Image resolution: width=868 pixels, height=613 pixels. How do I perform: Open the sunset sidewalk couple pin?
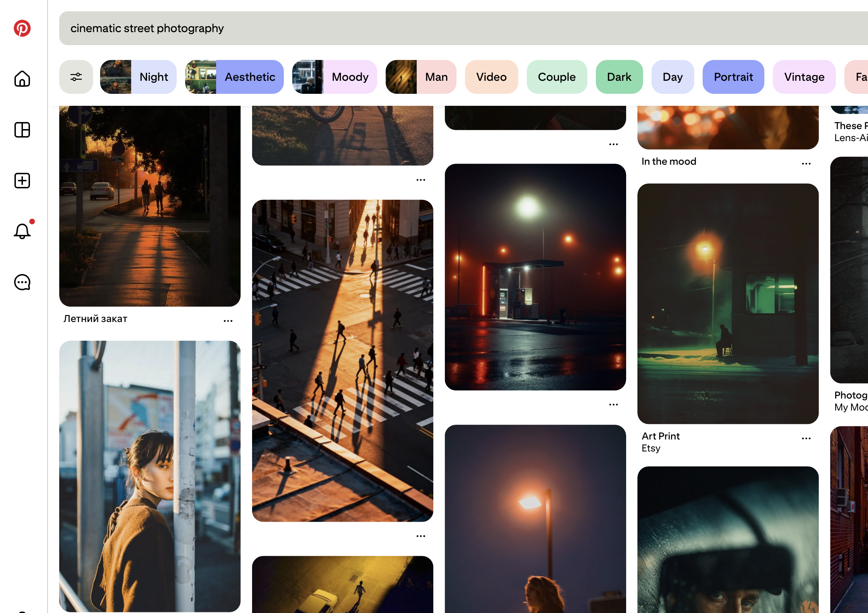click(150, 206)
